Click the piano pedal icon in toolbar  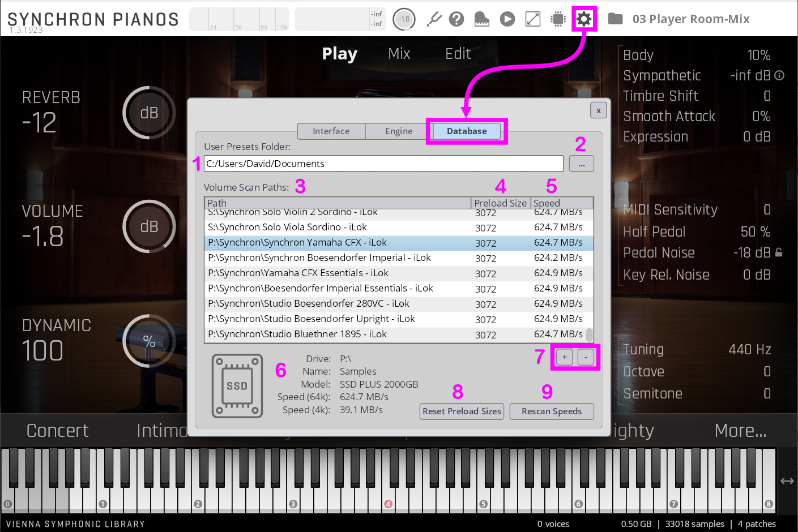481,19
